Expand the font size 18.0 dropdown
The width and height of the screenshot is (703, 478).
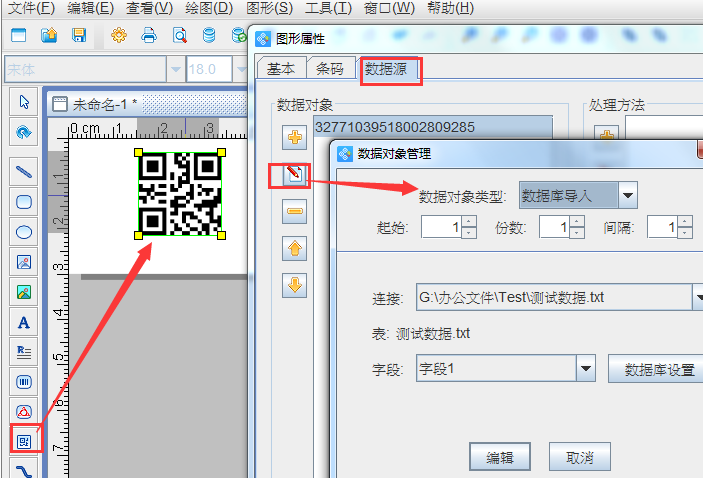[x=241, y=69]
